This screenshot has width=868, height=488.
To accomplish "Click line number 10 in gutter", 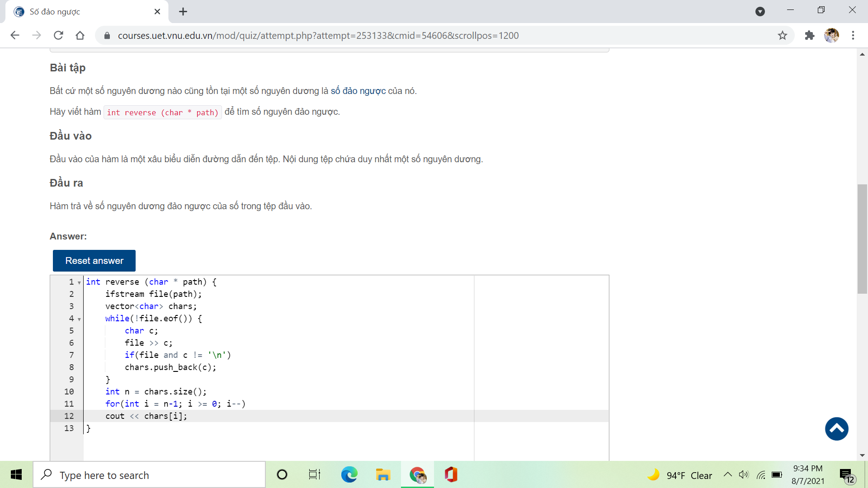I will click(69, 392).
